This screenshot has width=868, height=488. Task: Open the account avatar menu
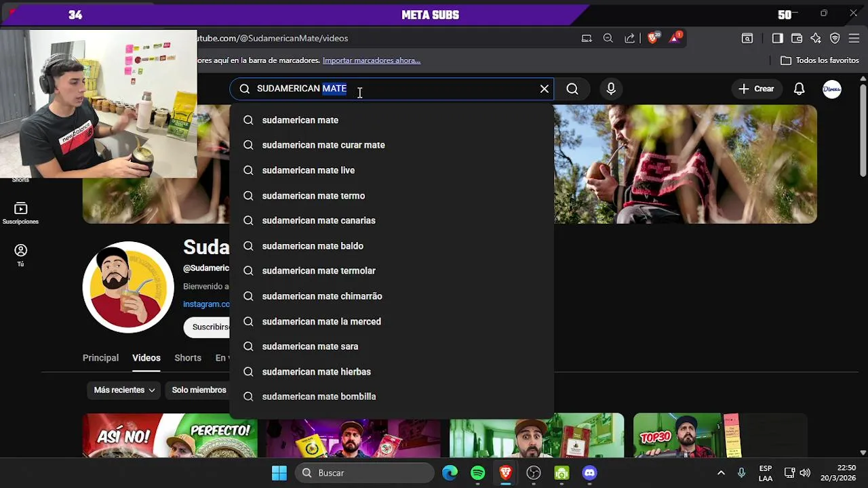pos(832,89)
